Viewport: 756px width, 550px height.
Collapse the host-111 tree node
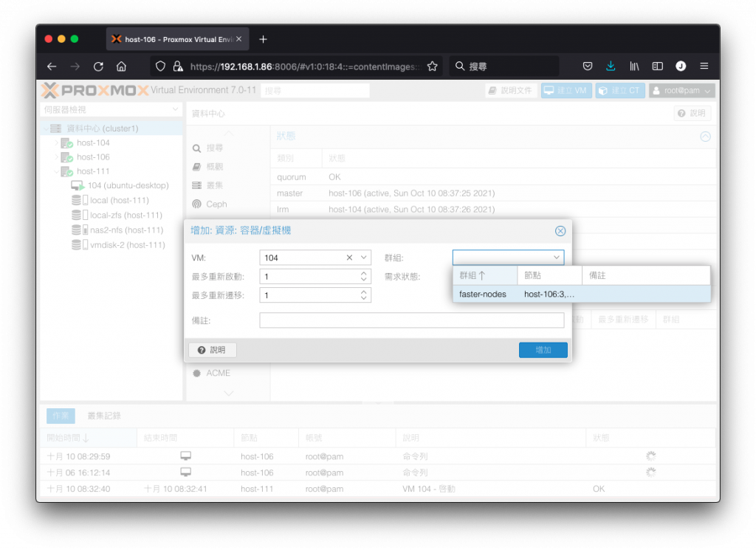(x=56, y=171)
